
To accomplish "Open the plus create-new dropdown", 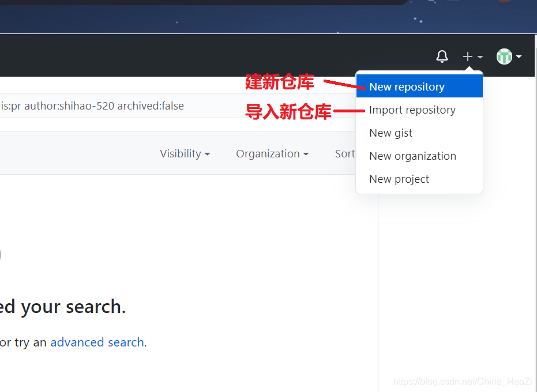I will click(x=472, y=57).
